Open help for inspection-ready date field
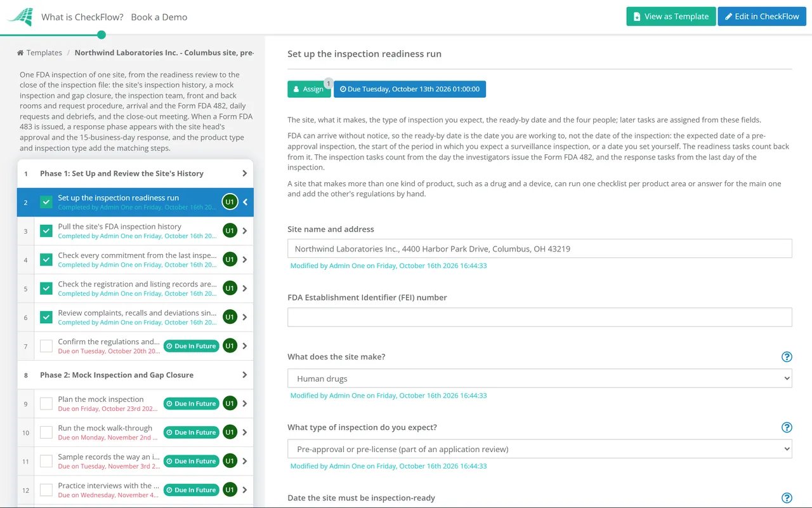This screenshot has width=812, height=508. [787, 498]
